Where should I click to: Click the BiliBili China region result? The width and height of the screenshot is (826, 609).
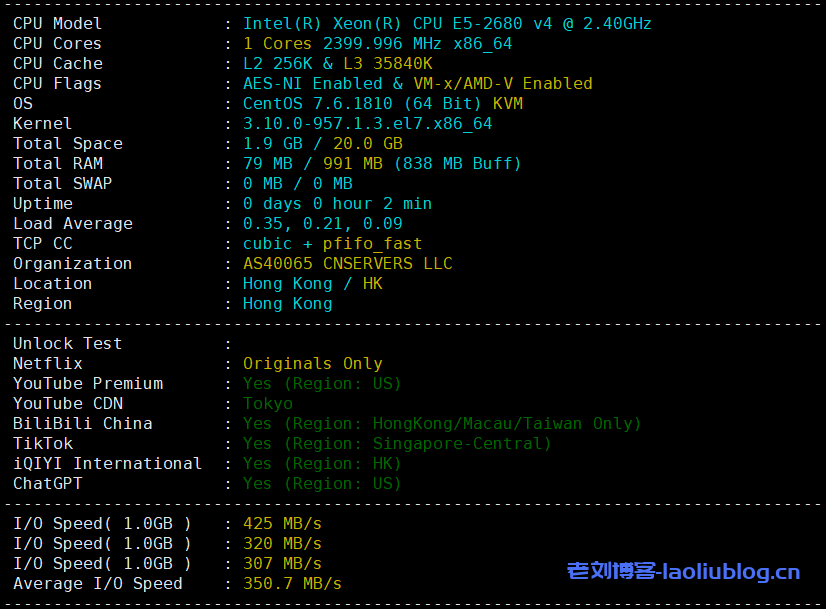pyautogui.click(x=442, y=423)
